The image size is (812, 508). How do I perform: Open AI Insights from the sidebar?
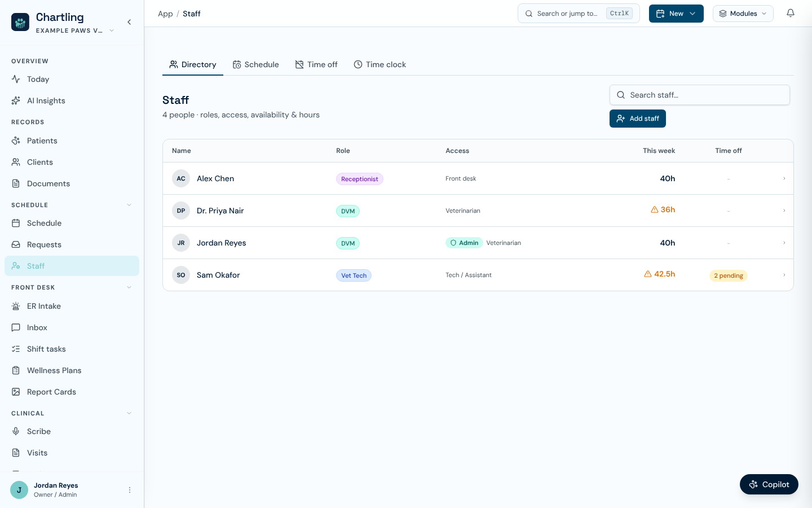(x=72, y=100)
